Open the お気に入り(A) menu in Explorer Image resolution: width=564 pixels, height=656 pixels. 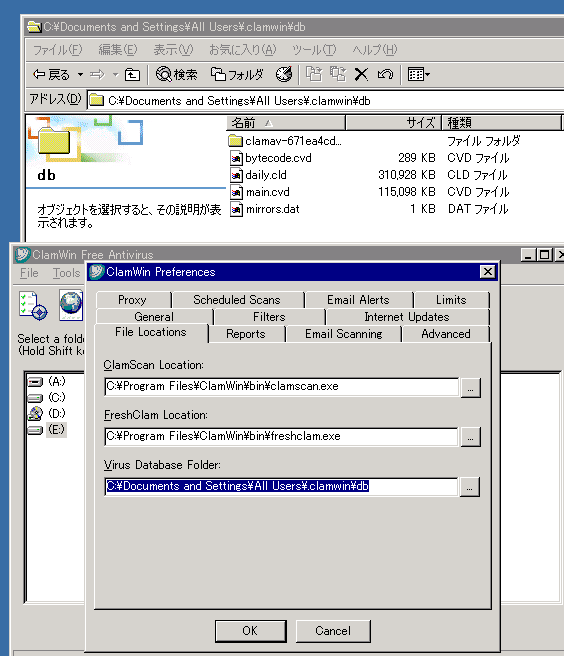click(x=243, y=50)
